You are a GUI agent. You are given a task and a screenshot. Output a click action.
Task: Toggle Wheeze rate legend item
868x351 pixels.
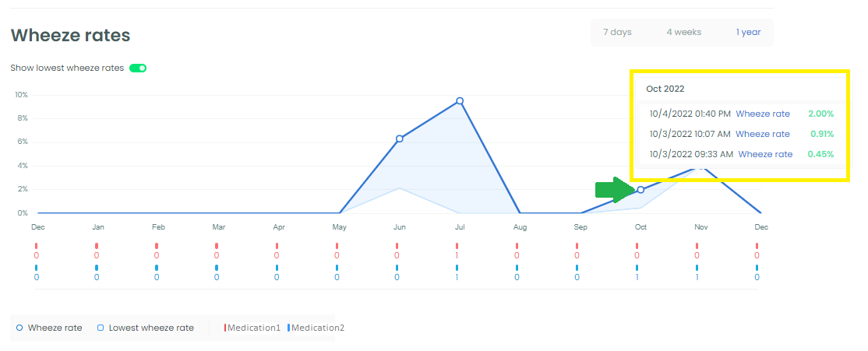point(48,328)
